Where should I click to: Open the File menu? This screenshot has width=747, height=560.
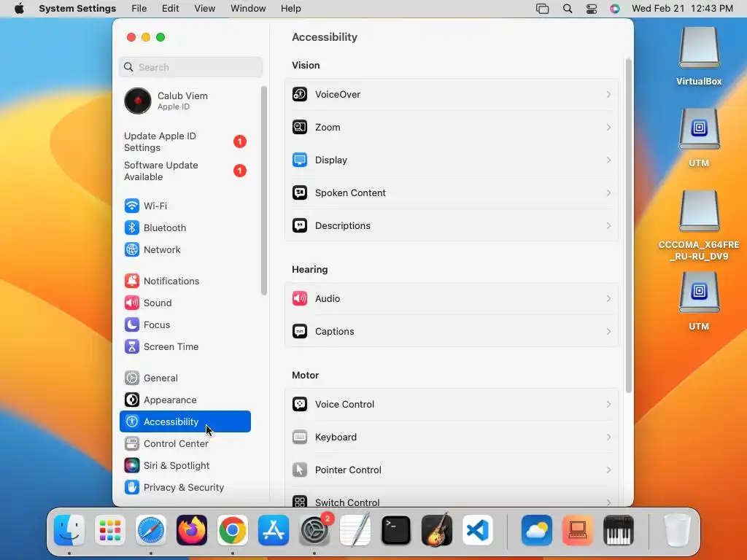coord(139,9)
